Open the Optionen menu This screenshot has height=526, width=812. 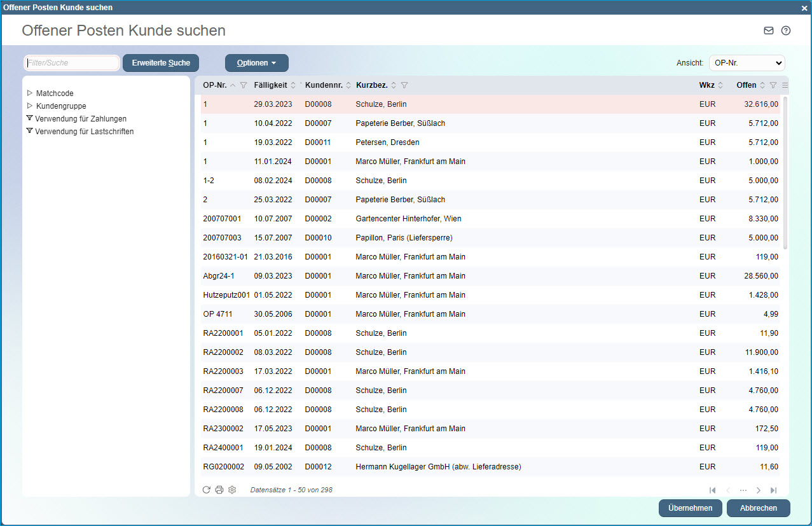tap(256, 63)
